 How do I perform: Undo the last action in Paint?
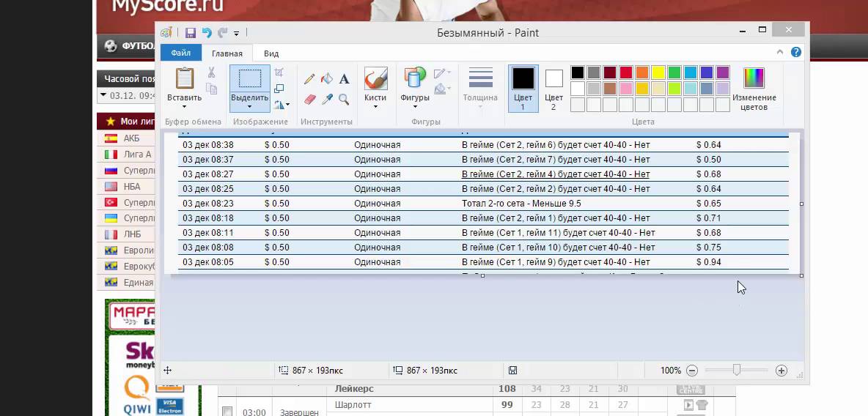point(207,33)
